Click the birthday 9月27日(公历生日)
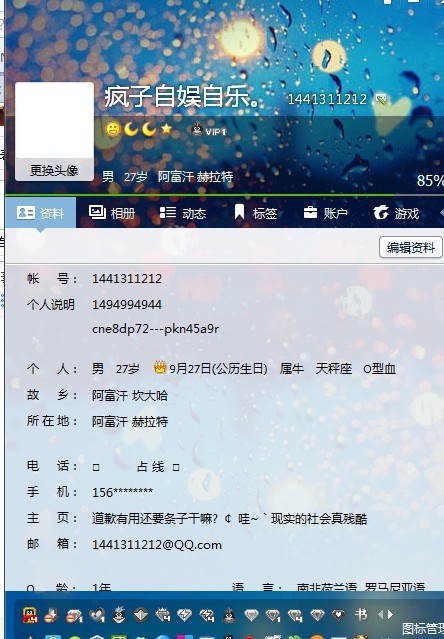Image resolution: width=444 pixels, height=639 pixels. 218,369
